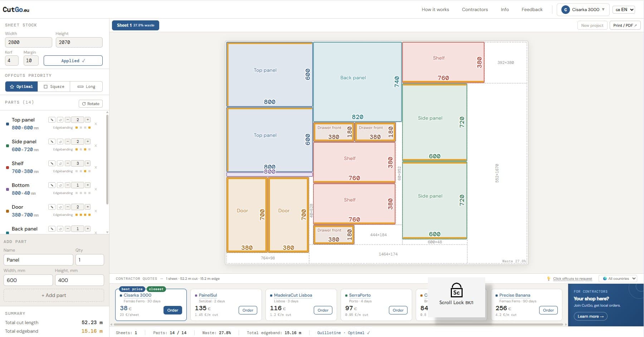The height and width of the screenshot is (337, 644).
Task: Increase Back panel quantity with plus
Action: click(x=88, y=229)
